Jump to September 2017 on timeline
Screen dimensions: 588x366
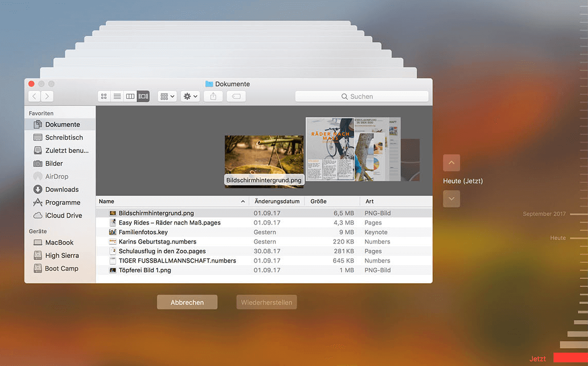[545, 214]
